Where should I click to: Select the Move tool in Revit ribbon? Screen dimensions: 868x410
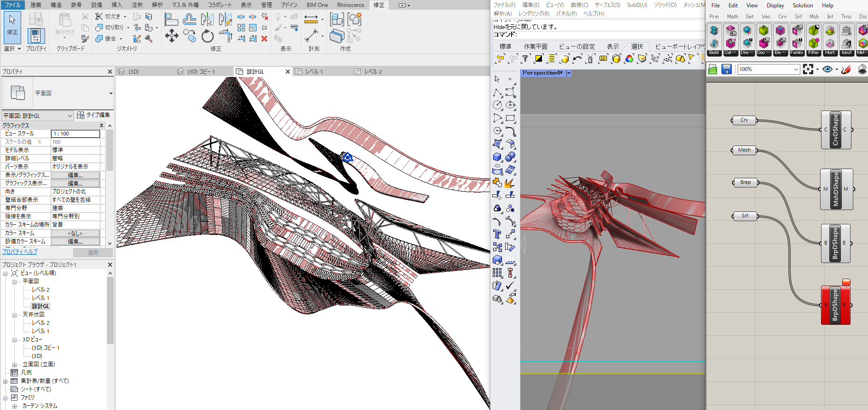point(172,36)
